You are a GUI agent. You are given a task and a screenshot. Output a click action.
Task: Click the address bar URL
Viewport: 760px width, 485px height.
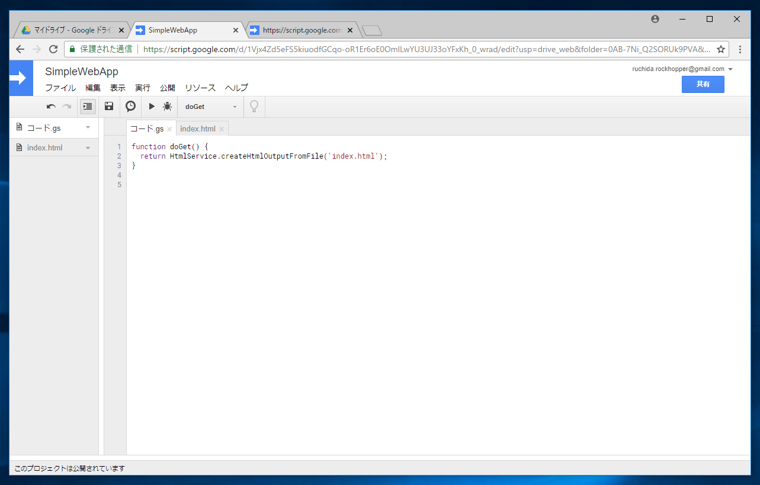pos(427,49)
